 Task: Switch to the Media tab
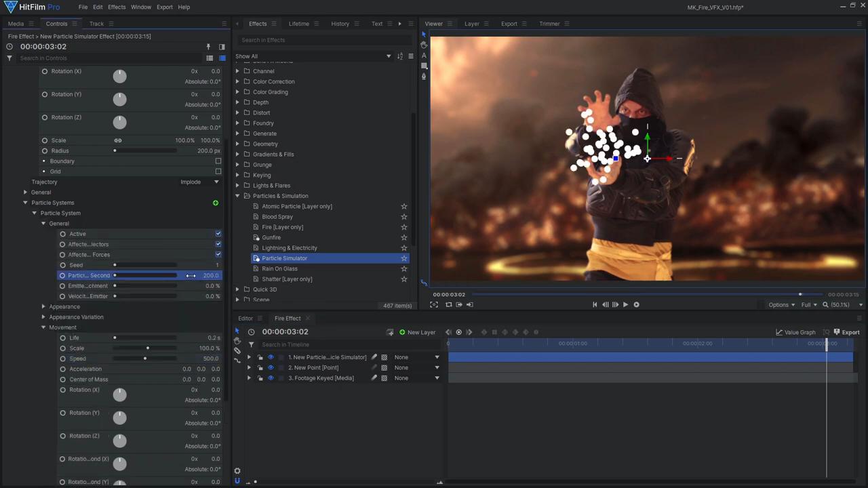point(16,24)
